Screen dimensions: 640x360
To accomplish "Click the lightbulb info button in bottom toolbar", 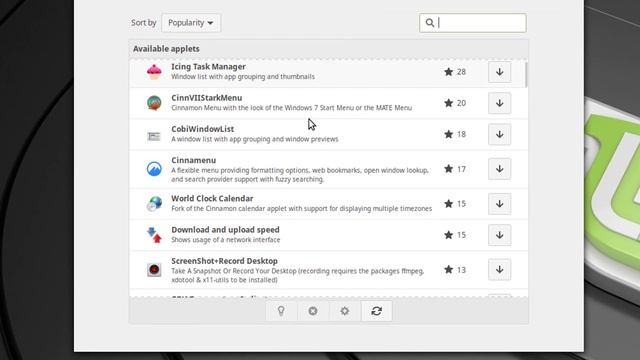I will click(281, 311).
